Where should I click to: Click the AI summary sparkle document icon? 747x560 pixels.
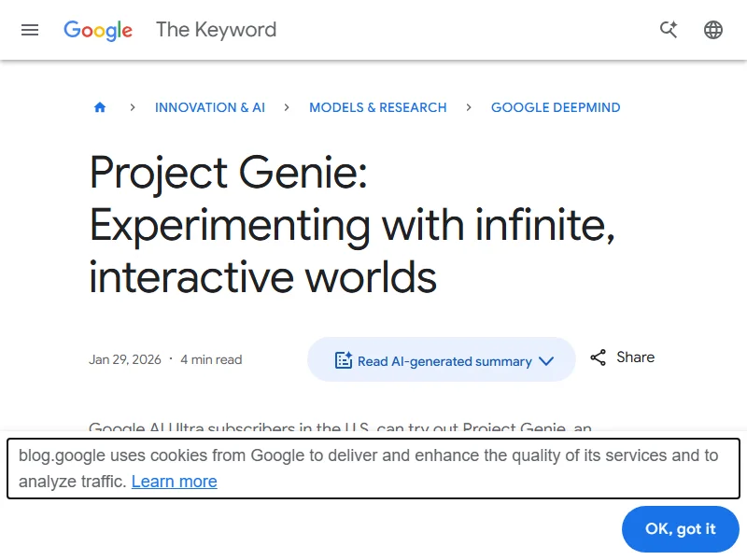tap(344, 360)
